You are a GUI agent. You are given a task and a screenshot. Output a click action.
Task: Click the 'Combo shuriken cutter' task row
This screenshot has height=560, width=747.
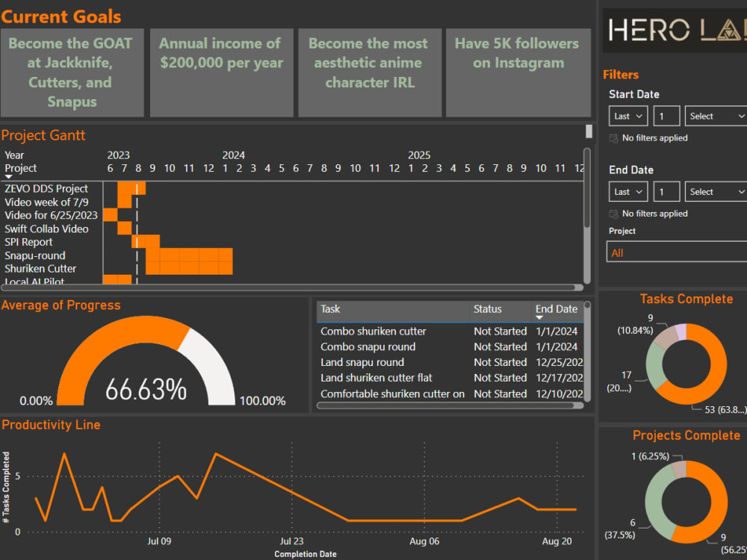pyautogui.click(x=450, y=332)
